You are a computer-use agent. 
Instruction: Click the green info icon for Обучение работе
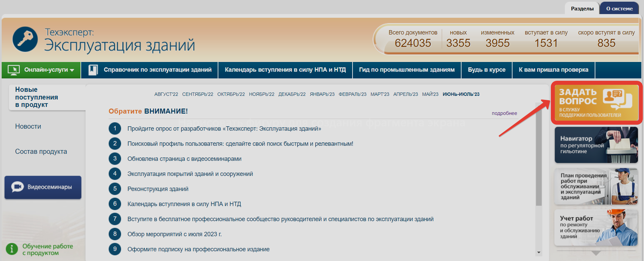pos(12,249)
